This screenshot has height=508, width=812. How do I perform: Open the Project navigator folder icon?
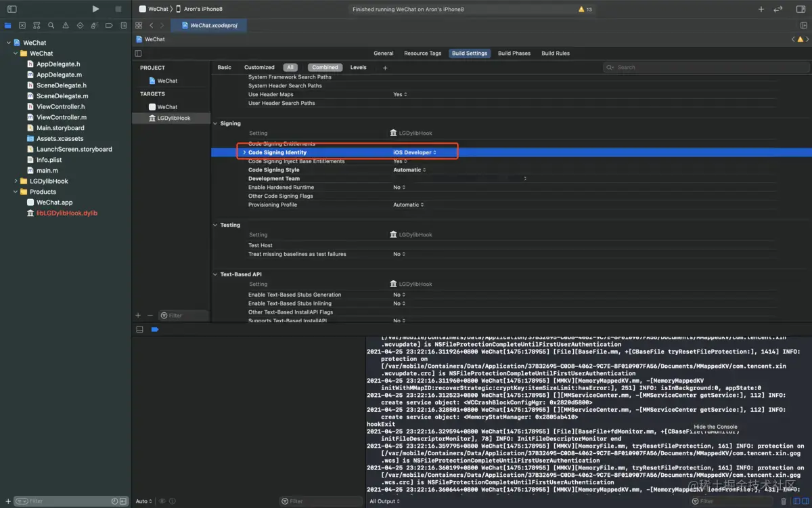pyautogui.click(x=8, y=25)
